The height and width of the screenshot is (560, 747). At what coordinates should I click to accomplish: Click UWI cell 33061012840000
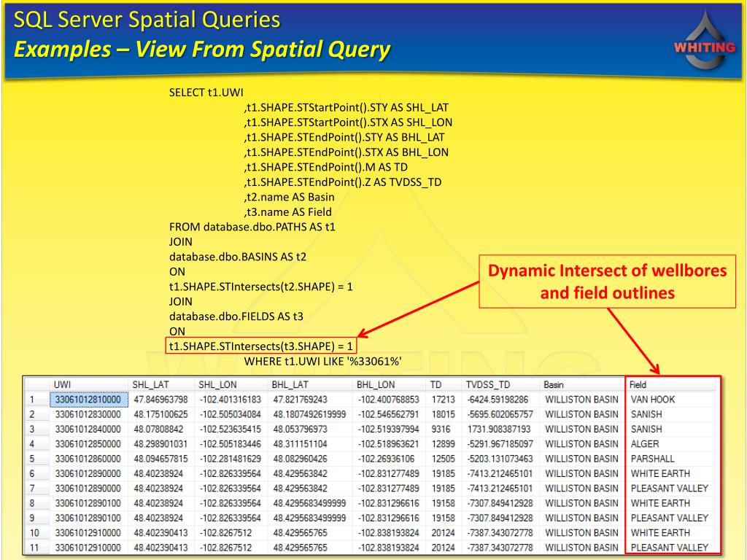click(x=88, y=429)
